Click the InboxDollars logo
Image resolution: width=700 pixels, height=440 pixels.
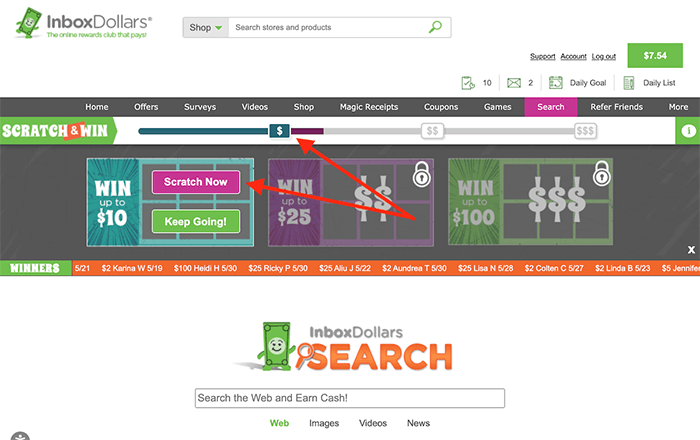click(83, 23)
